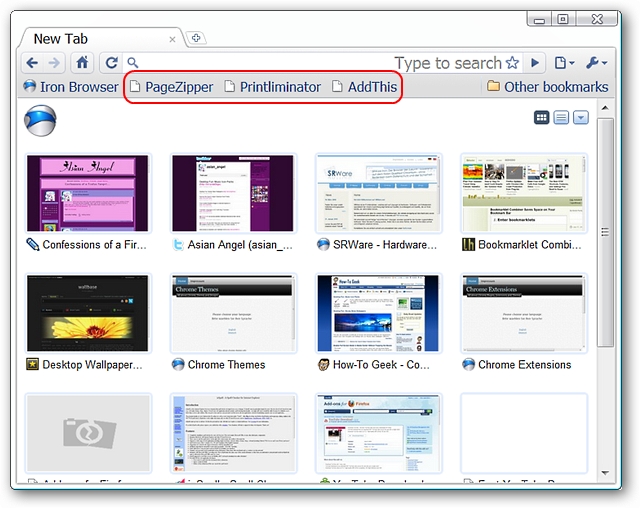The width and height of the screenshot is (640, 508).
Task: Click Bookmarklet Combi... title
Action: point(530,245)
